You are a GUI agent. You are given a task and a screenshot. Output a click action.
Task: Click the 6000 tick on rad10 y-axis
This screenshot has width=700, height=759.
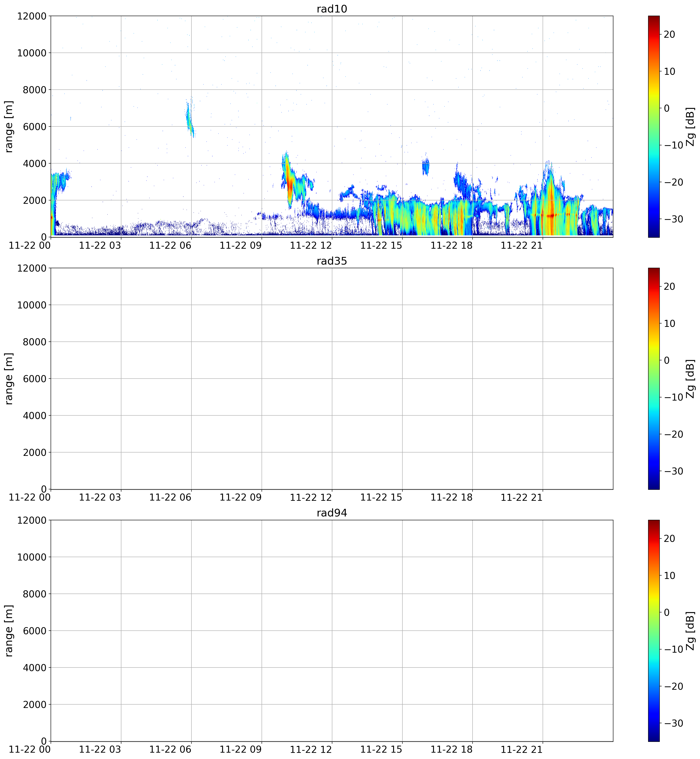(x=35, y=126)
